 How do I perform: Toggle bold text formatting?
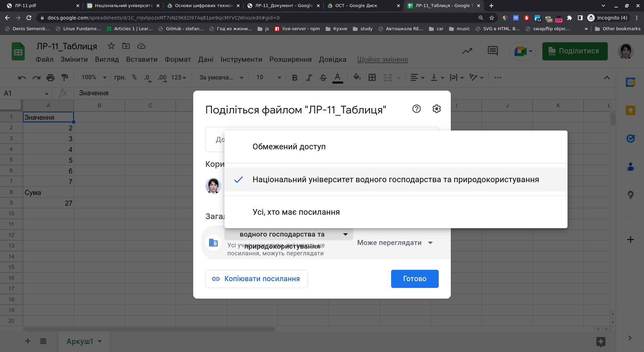coord(294,78)
